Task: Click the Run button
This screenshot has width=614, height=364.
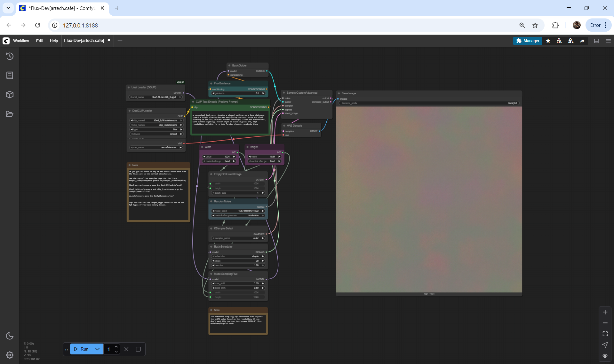Action: click(82, 349)
